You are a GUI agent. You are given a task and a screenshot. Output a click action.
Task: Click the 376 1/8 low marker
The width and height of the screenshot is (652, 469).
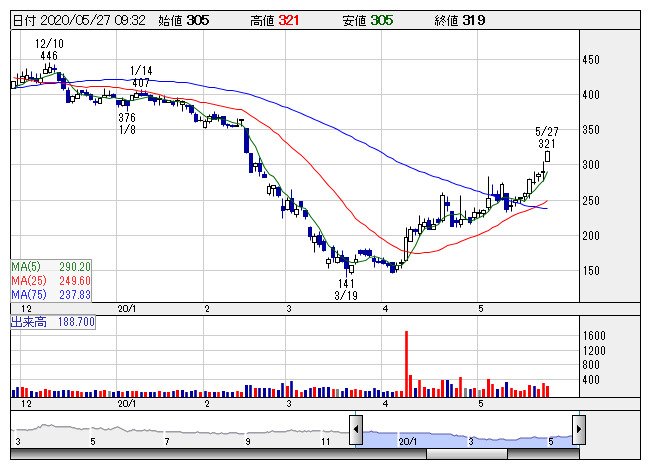click(x=127, y=124)
